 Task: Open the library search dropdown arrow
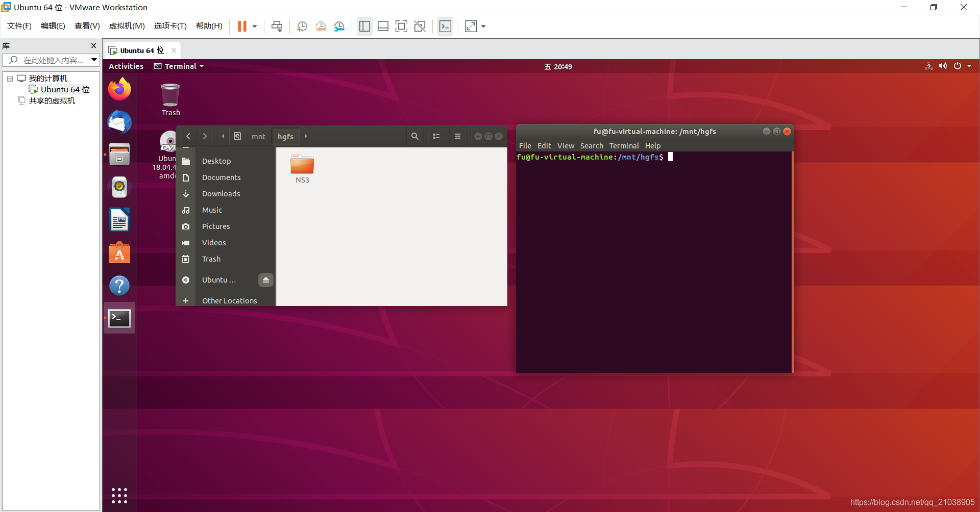coord(94,60)
